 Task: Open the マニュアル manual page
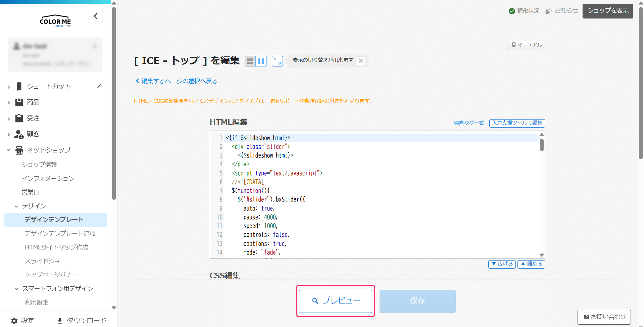[527, 45]
